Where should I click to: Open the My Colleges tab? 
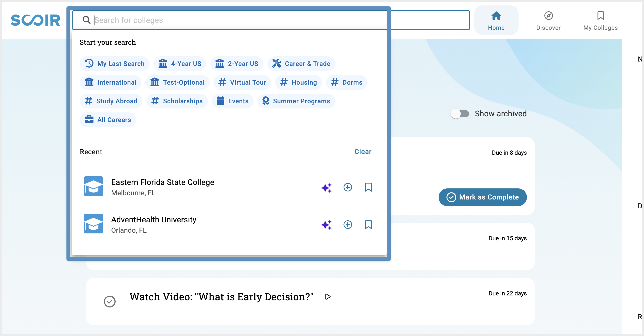coord(600,20)
